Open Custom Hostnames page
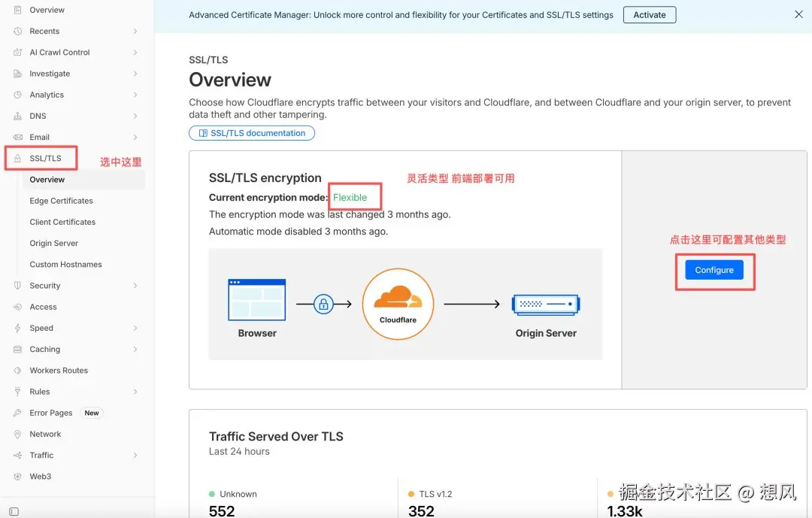This screenshot has width=812, height=518. (65, 265)
